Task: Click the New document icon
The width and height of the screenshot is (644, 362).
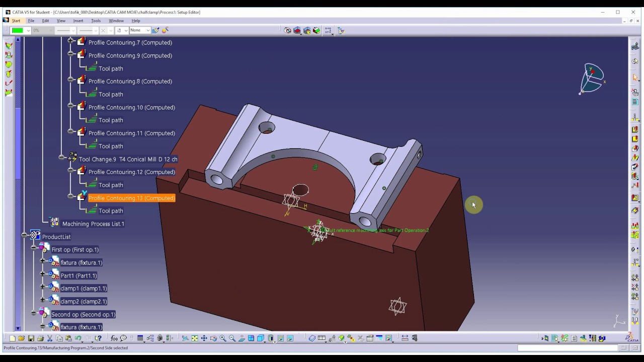Action: [13, 338]
